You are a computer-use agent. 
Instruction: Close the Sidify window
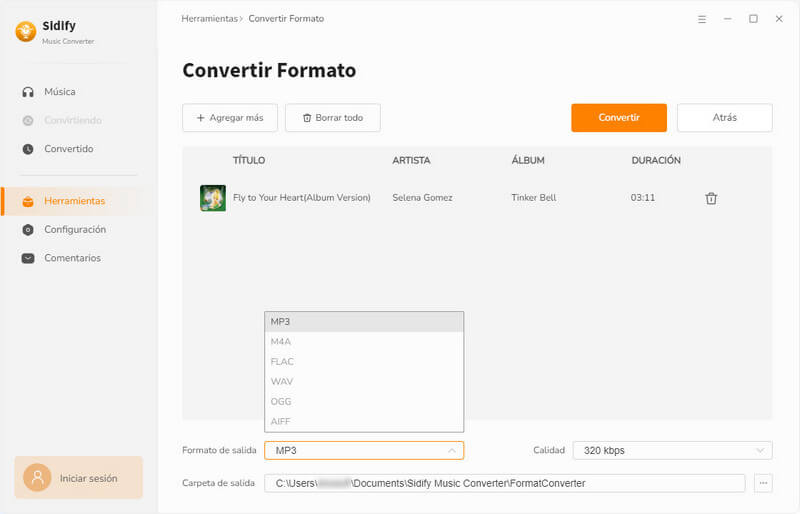779,19
